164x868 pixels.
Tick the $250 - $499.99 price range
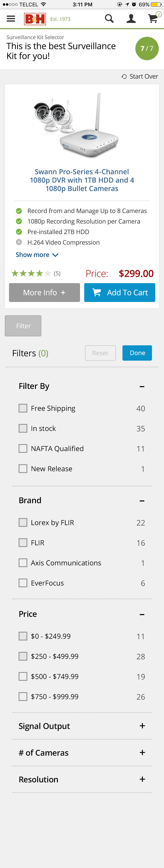point(23,656)
